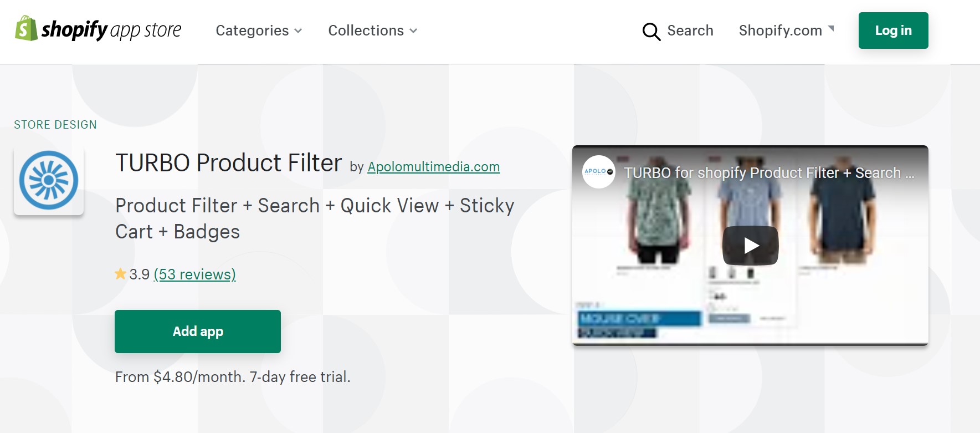Open the Shopify.com dropdown link
Viewport: 980px width, 433px height.
click(x=780, y=30)
